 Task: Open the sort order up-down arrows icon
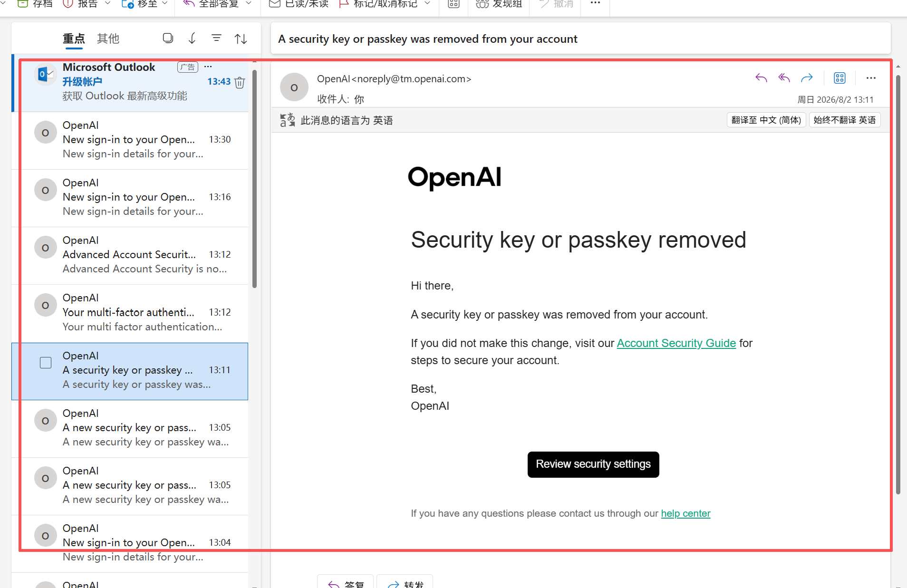[241, 39]
